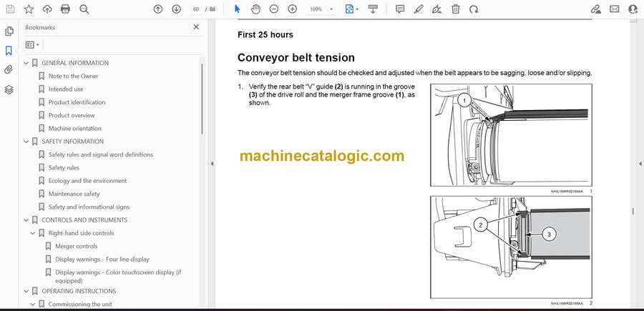
Task: Jump to Machine orientation bookmark
Action: 74,129
